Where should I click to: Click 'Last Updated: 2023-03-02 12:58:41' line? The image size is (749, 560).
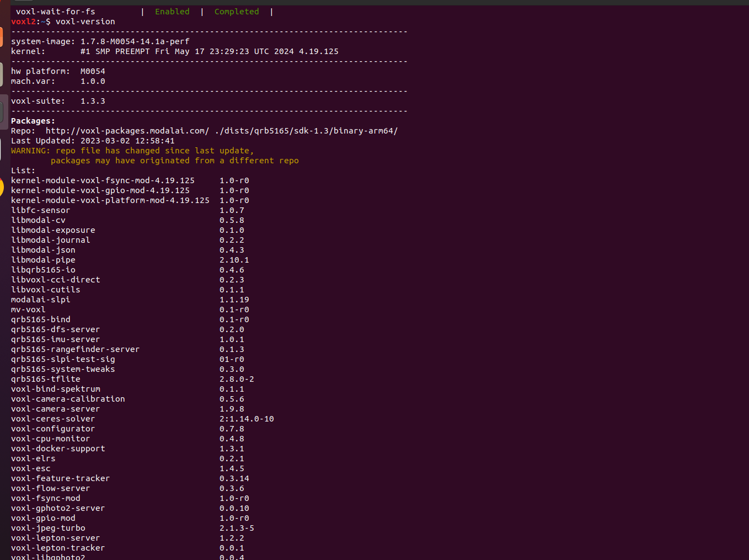[93, 141]
